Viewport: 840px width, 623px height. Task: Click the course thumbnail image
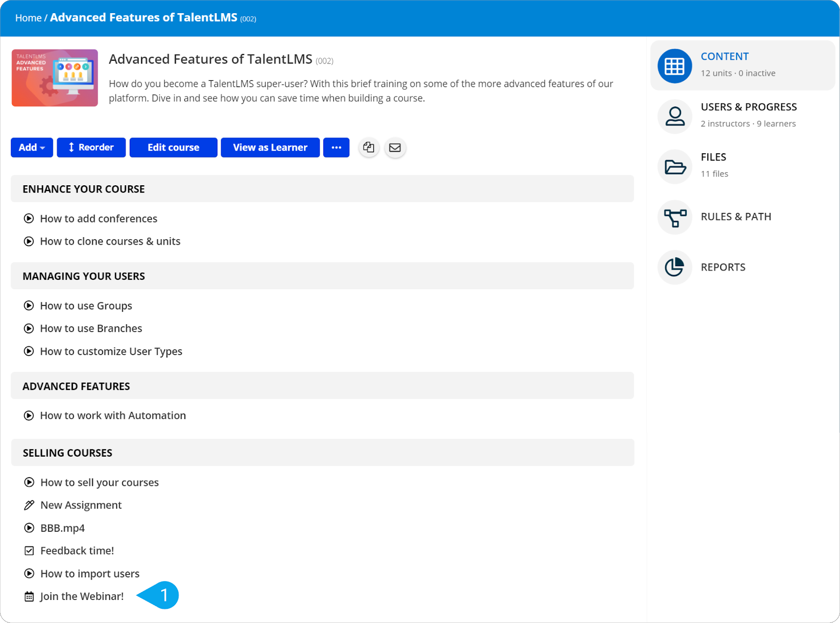pos(55,78)
